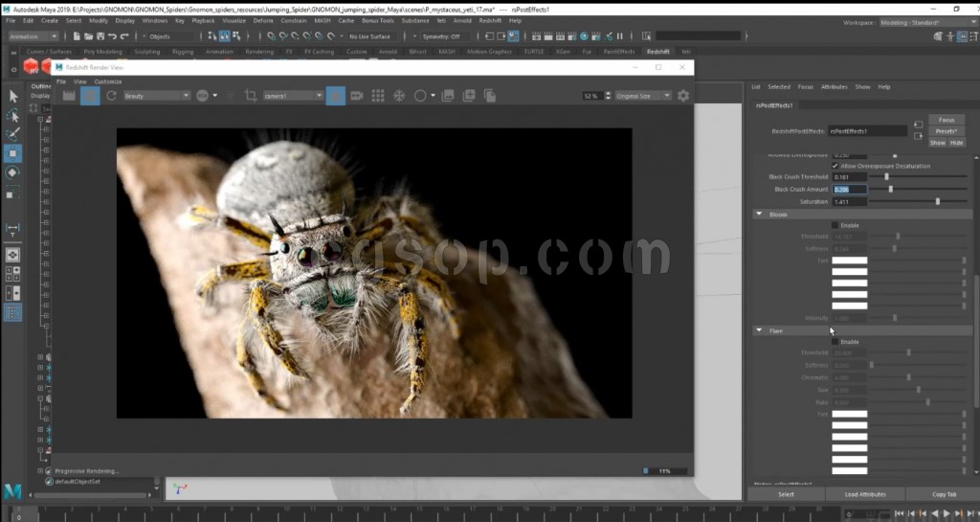This screenshot has height=522, width=980.
Task: Click the four-view layout icon in toolbox
Action: tap(13, 274)
